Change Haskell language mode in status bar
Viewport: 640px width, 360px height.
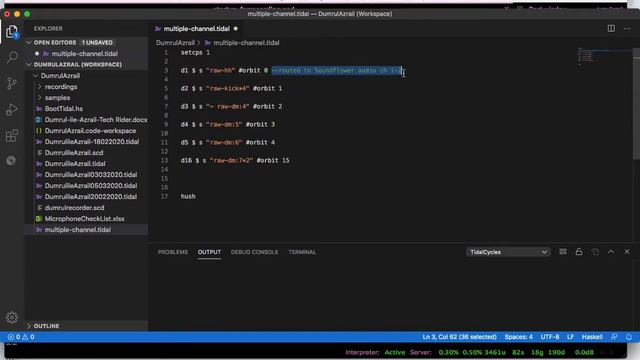point(592,337)
